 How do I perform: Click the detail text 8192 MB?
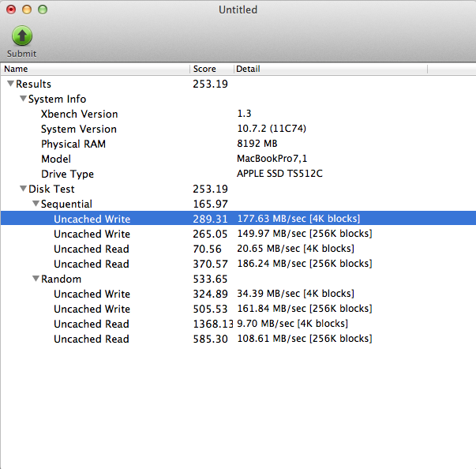coord(257,143)
